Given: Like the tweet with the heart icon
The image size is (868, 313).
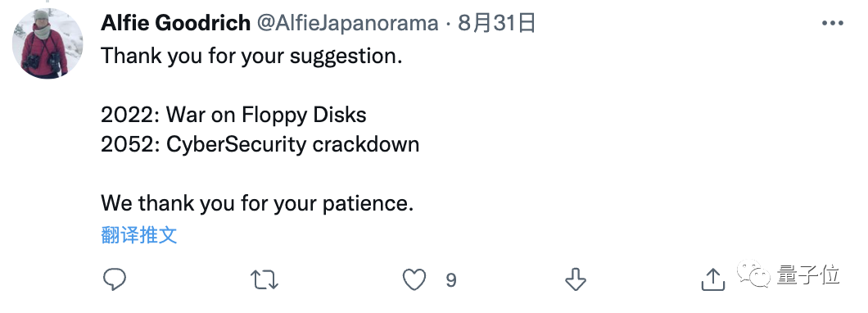Looking at the screenshot, I should (414, 279).
